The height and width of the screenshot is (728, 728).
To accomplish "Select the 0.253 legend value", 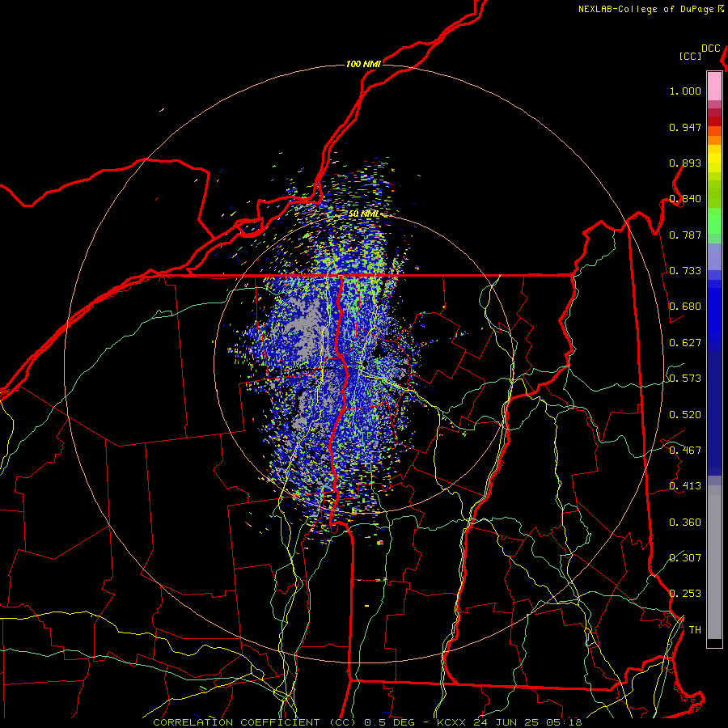I will [x=685, y=594].
